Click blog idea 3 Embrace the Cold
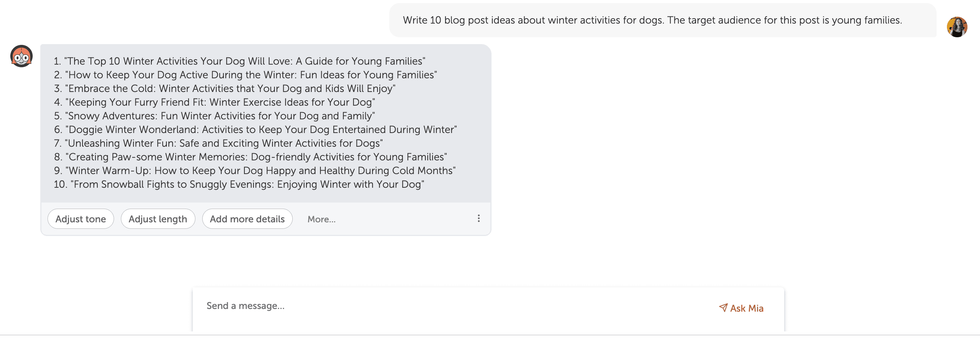980x339 pixels. point(225,89)
